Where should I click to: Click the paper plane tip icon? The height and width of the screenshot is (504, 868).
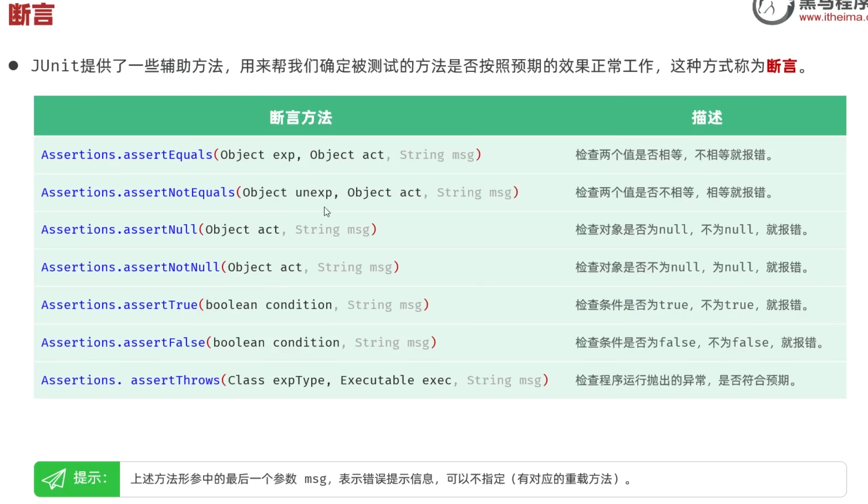(54, 479)
